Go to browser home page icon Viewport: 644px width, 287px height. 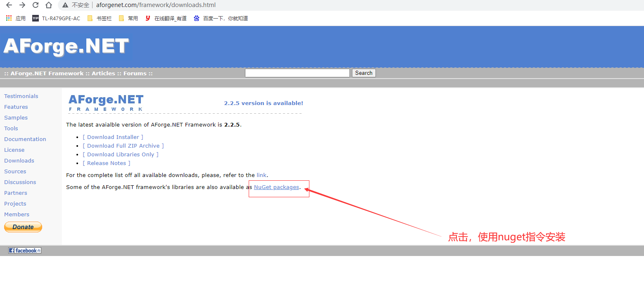(49, 5)
